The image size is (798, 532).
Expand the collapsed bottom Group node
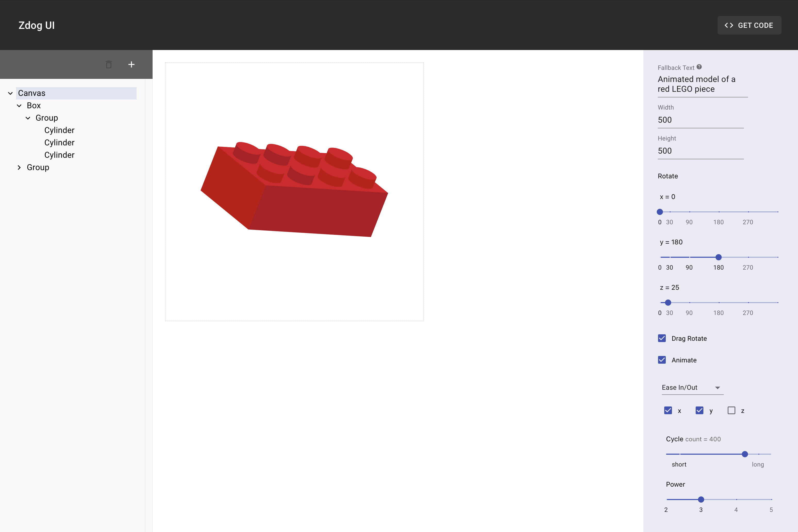tap(19, 168)
